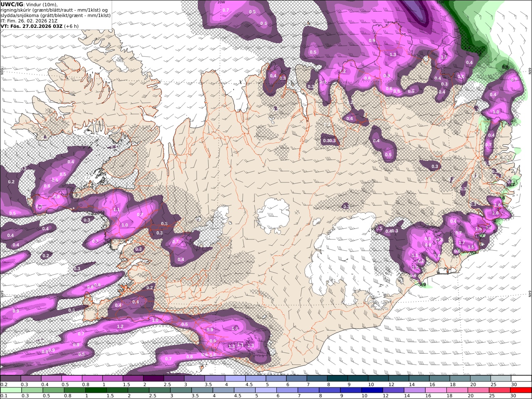Select the "VT: Fös. 27.02.2026 03Z" valid time text

point(31,26)
